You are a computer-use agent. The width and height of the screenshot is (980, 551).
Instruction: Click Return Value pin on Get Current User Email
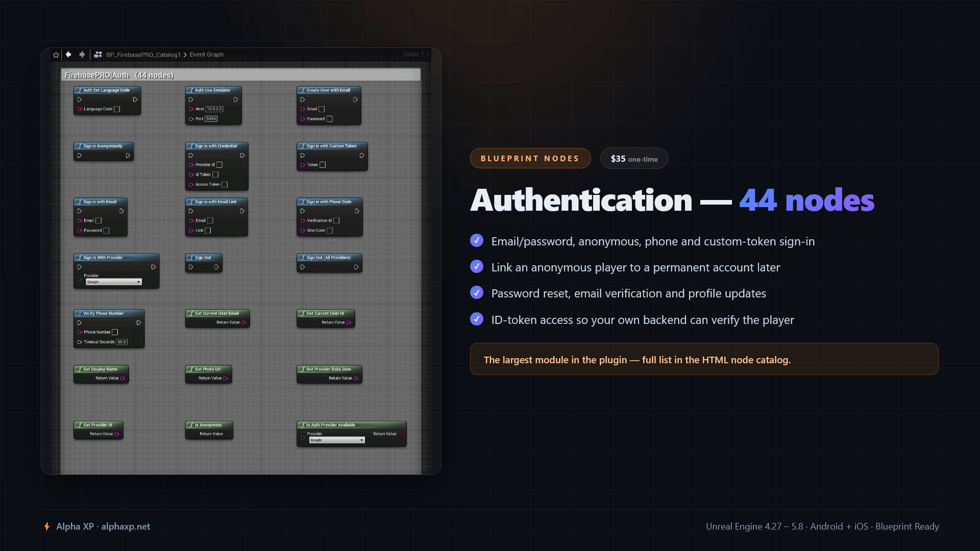click(x=243, y=322)
